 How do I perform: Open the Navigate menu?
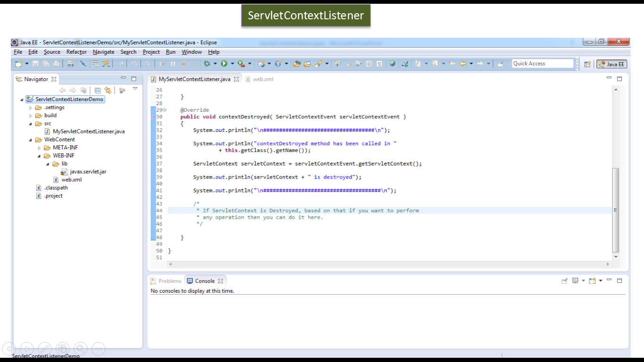pyautogui.click(x=103, y=52)
